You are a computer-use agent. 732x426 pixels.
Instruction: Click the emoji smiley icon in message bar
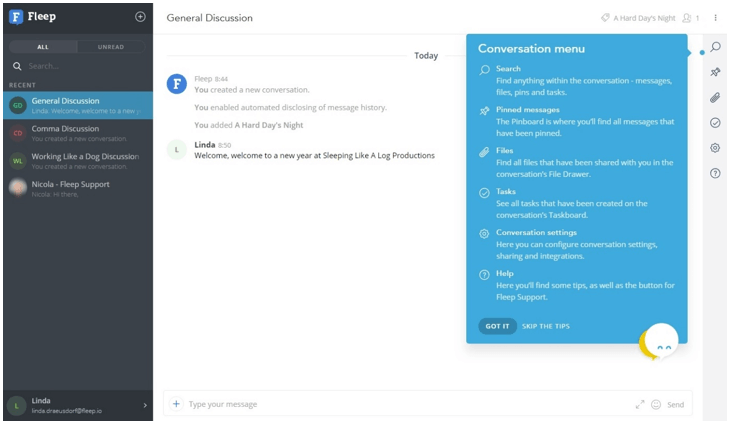click(x=656, y=405)
